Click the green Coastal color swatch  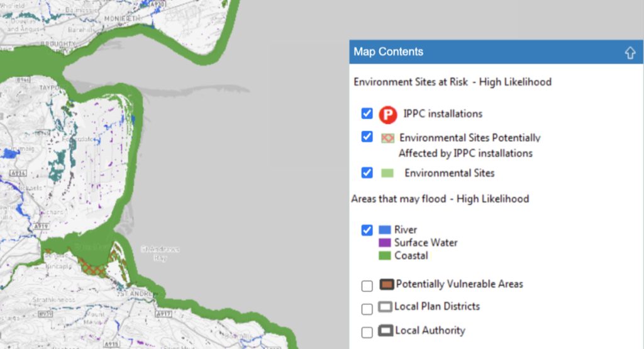pos(386,256)
